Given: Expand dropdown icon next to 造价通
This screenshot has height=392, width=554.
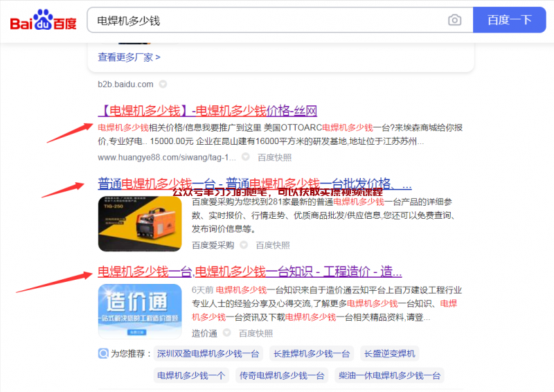Looking at the screenshot, I should pyautogui.click(x=227, y=332).
